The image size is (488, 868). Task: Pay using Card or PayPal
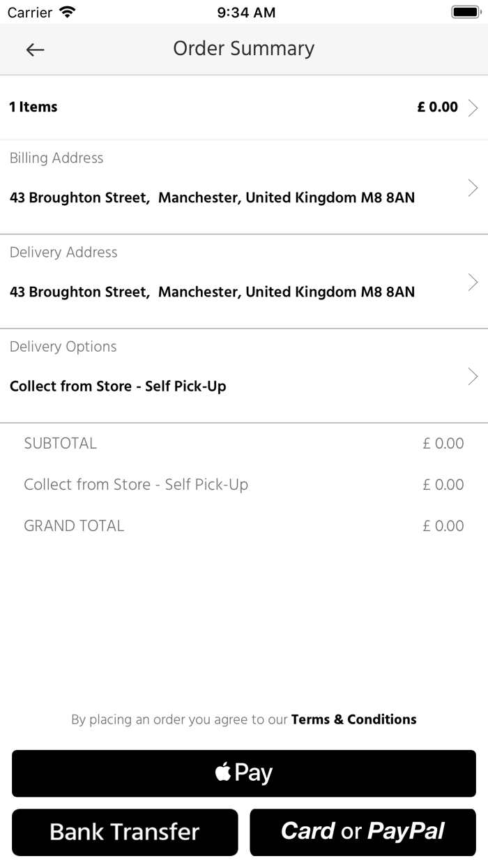pyautogui.click(x=363, y=832)
